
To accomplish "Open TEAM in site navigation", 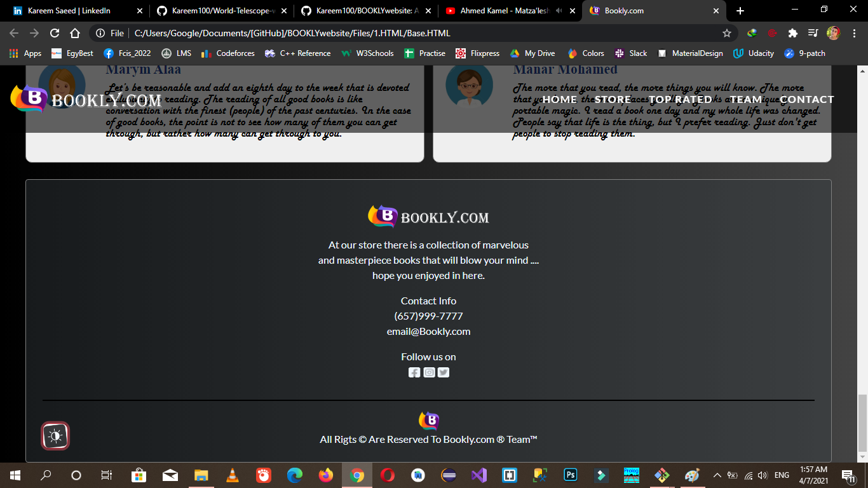I will click(x=746, y=99).
